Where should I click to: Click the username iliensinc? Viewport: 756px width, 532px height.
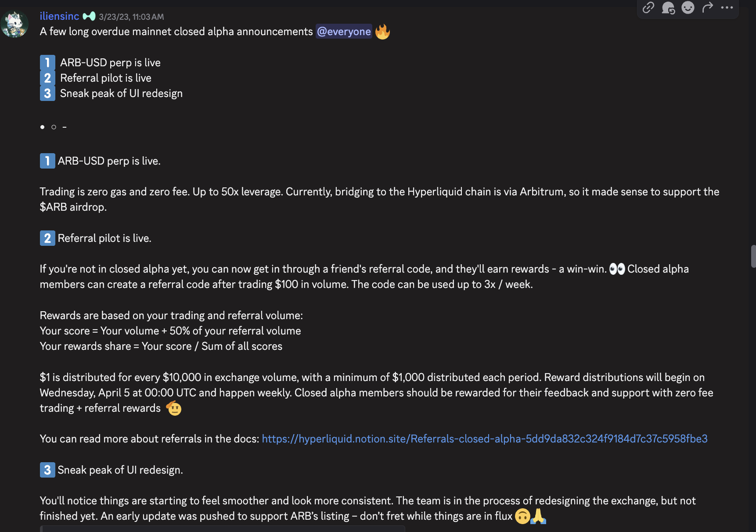59,15
